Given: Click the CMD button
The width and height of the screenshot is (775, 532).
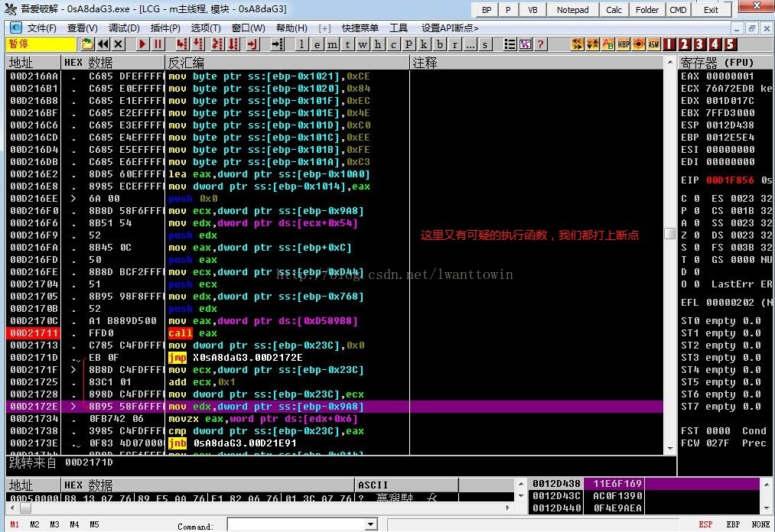Looking at the screenshot, I should coord(678,10).
